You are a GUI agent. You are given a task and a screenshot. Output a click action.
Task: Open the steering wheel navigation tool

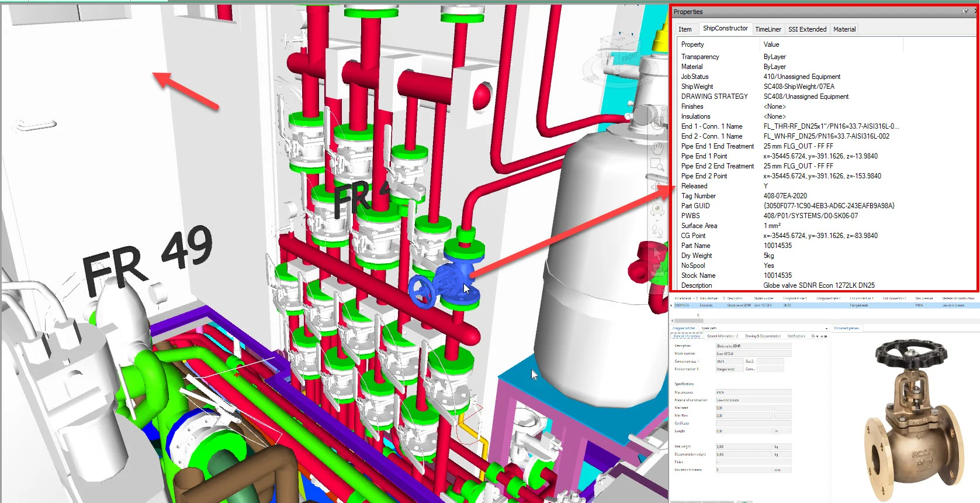657,123
